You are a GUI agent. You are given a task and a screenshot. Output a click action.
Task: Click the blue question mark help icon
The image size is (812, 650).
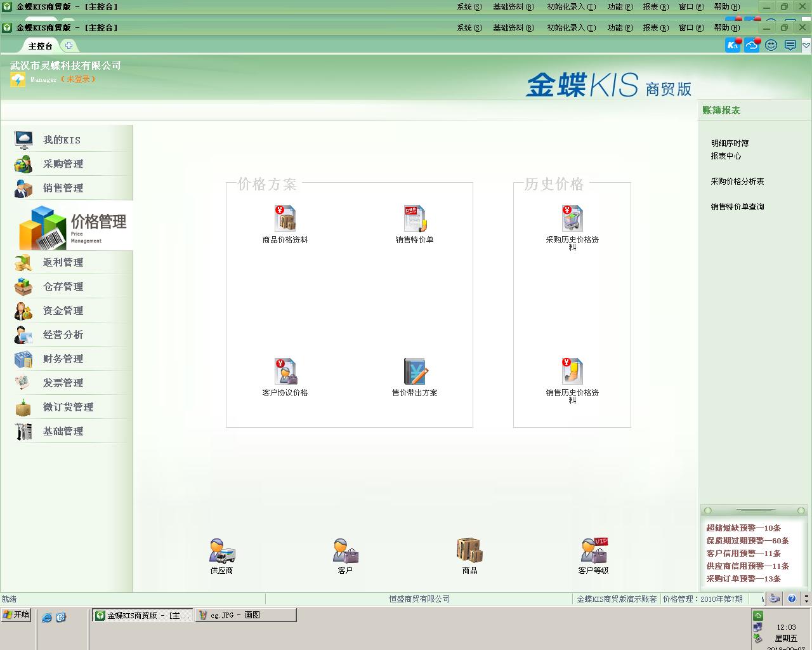point(792,599)
